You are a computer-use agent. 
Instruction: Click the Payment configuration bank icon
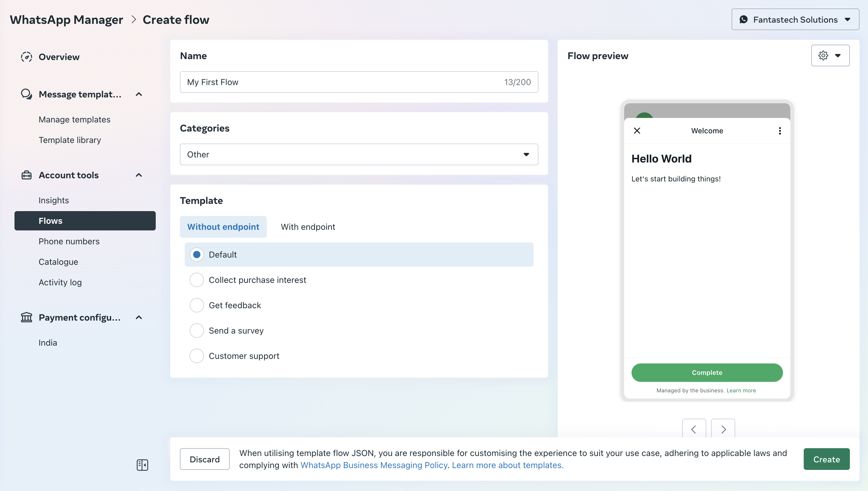click(x=26, y=317)
